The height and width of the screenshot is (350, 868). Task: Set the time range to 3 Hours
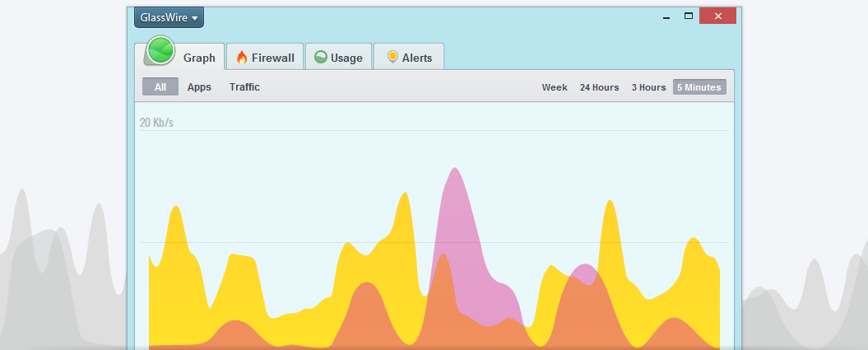point(649,87)
